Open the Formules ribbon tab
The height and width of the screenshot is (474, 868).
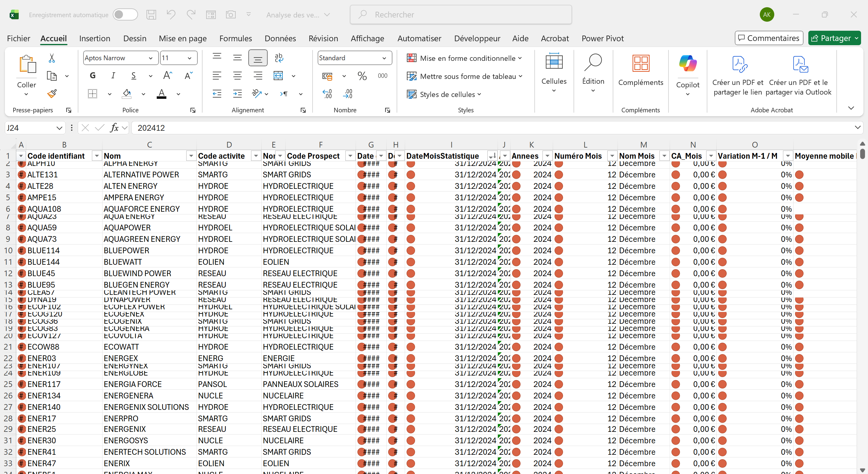point(235,38)
